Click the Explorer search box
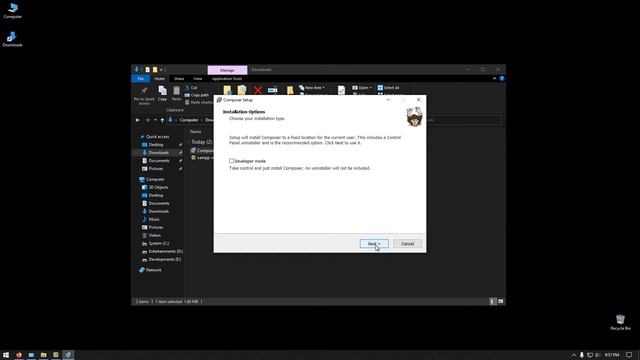This screenshot has width=640, height=360. point(463,120)
